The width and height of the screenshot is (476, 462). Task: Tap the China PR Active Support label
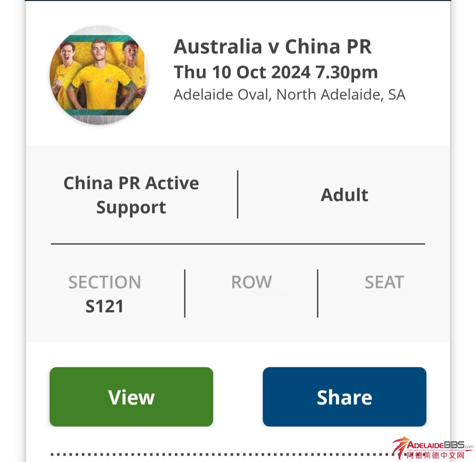tap(131, 195)
